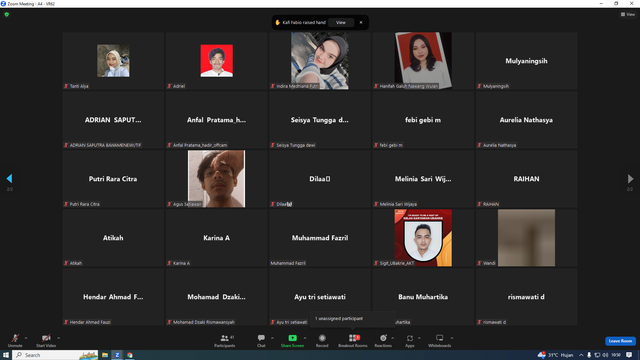Open the Chat panel
Screen dimensions: 640x360
pos(261,340)
